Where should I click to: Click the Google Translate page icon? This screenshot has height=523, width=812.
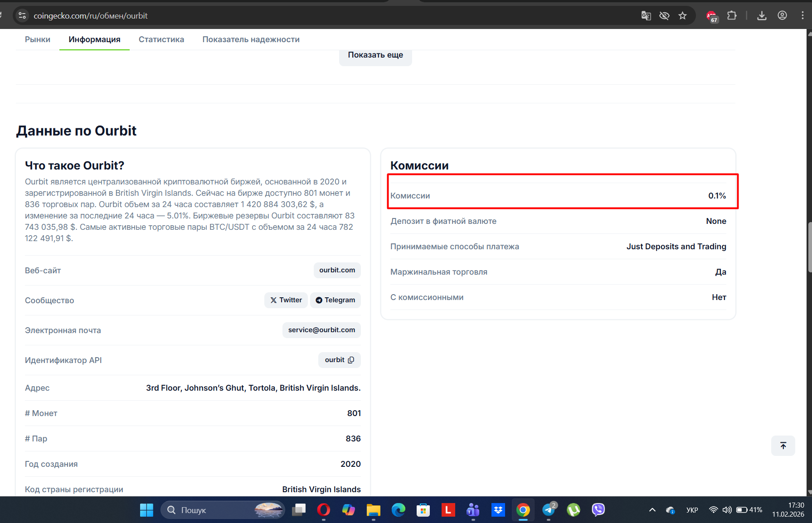pyautogui.click(x=646, y=16)
